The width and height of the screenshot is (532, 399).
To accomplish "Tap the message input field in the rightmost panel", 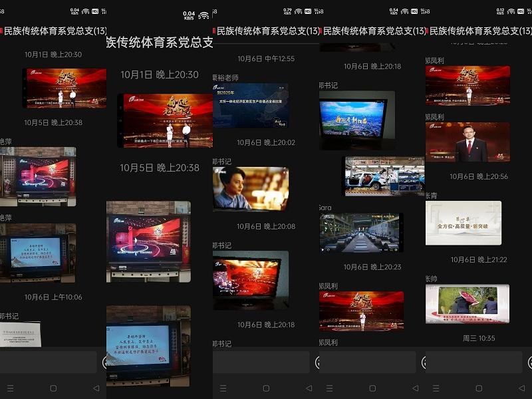I will coord(474,362).
